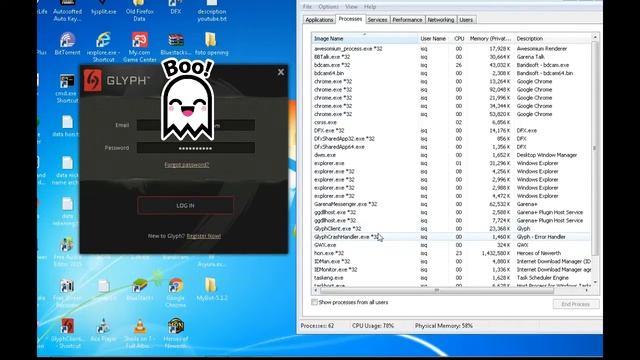Select the data relaxing text file icon
The image size is (640, 360).
click(67, 211)
